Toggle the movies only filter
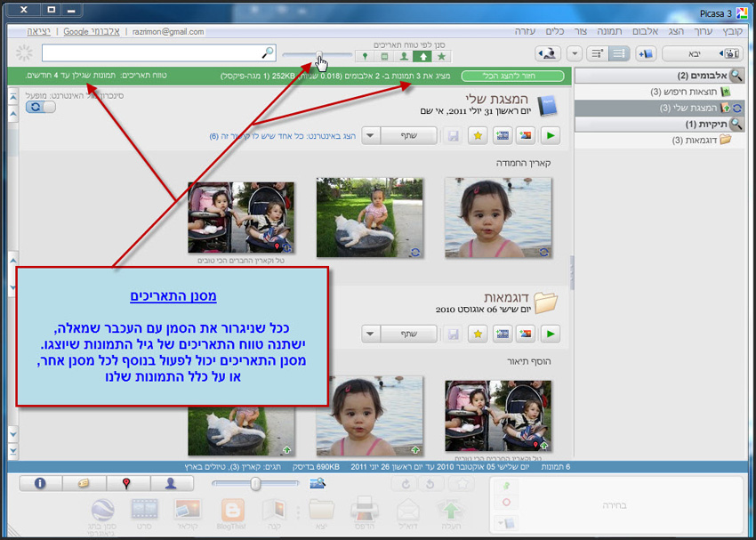The width and height of the screenshot is (756, 540). click(384, 56)
